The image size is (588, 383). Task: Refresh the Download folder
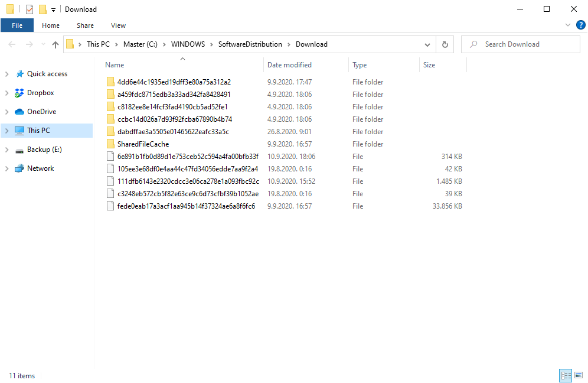click(445, 45)
